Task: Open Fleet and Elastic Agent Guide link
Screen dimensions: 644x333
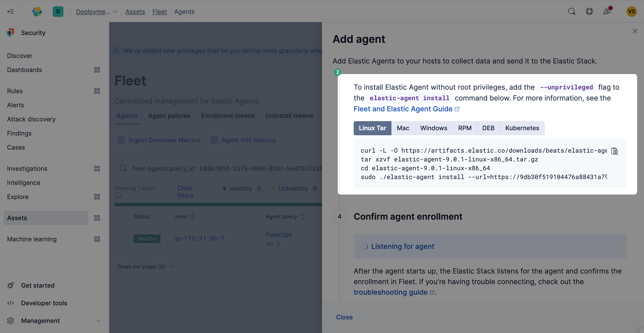Action: coord(407,109)
